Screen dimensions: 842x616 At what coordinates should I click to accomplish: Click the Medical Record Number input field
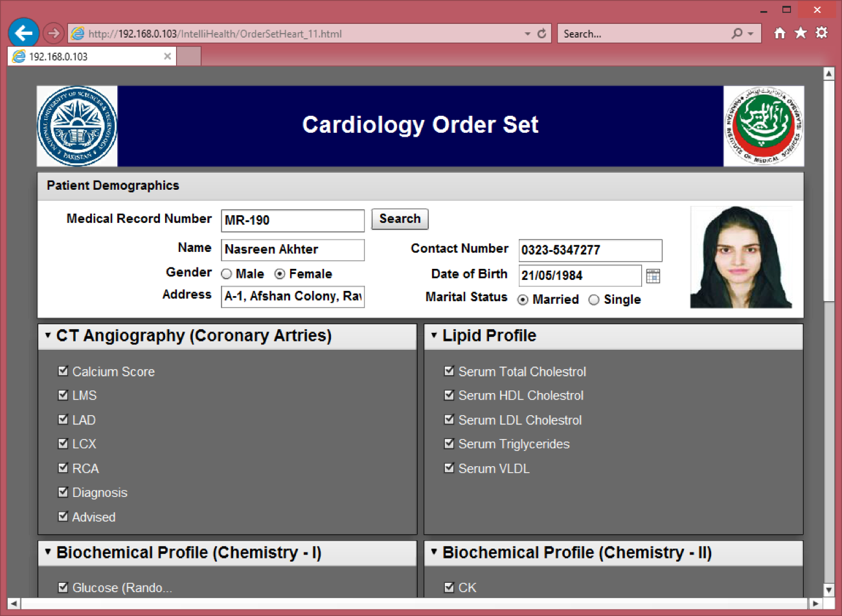293,220
